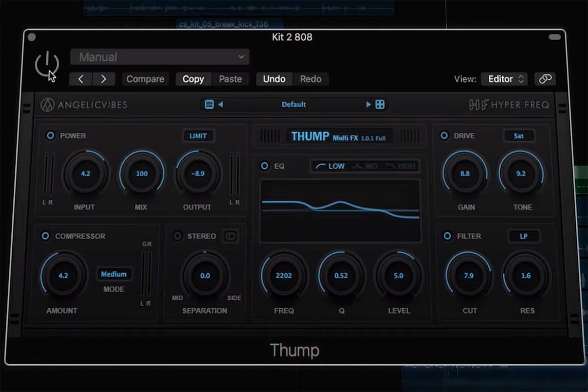Toggle the EQ section on/off
The image size is (588, 392).
coord(265,166)
